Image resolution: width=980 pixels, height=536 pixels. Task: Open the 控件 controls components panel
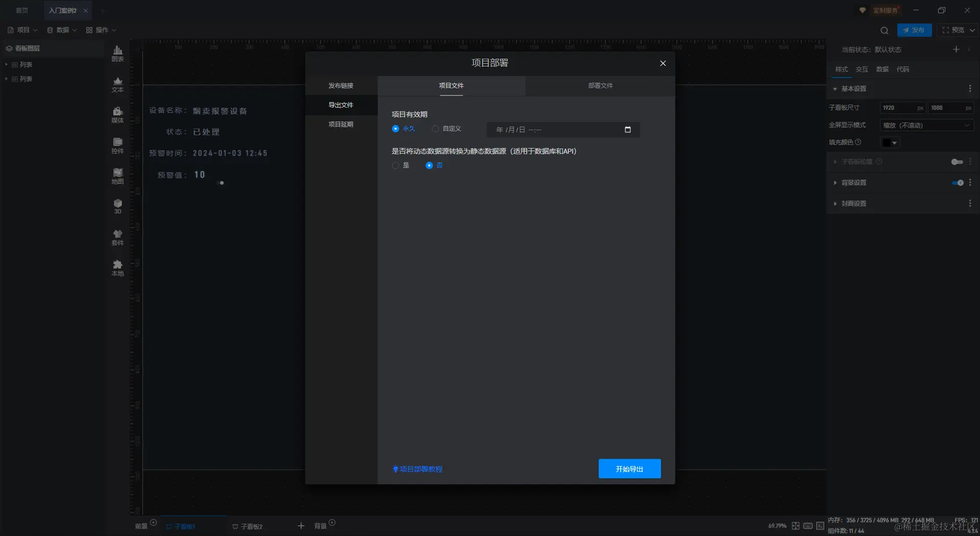[117, 145]
